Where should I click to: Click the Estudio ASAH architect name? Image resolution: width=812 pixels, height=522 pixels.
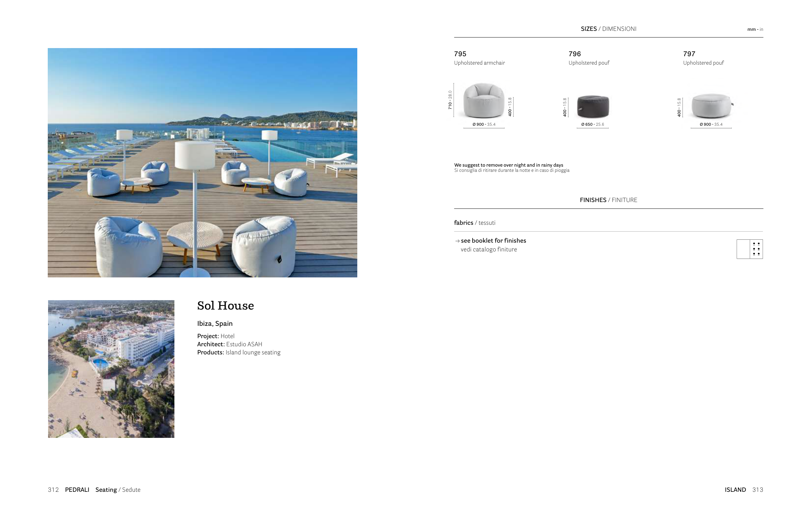click(x=244, y=344)
